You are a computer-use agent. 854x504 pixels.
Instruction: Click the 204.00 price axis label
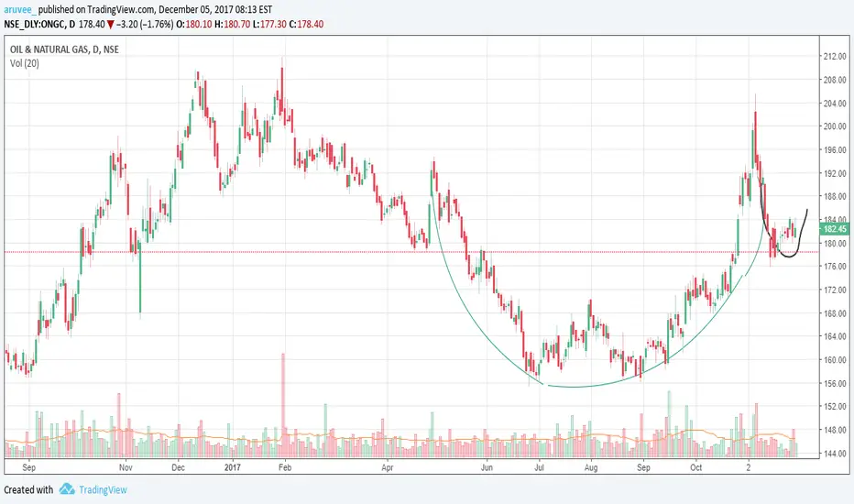pyautogui.click(x=835, y=103)
